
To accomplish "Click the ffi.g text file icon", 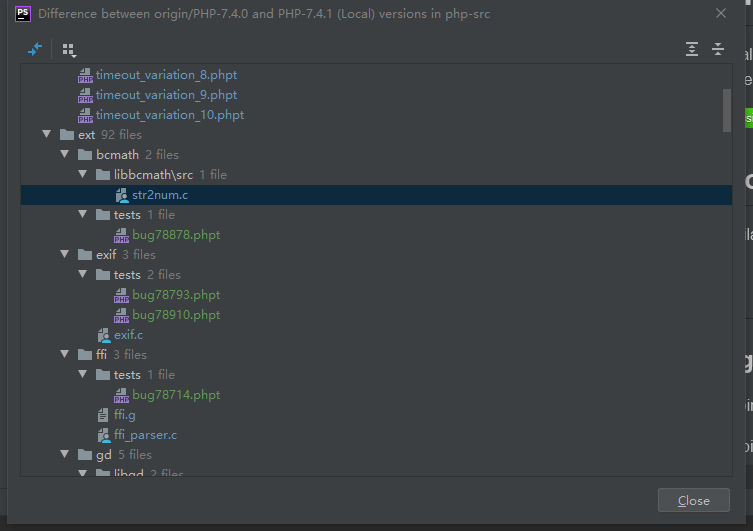I will point(103,415).
